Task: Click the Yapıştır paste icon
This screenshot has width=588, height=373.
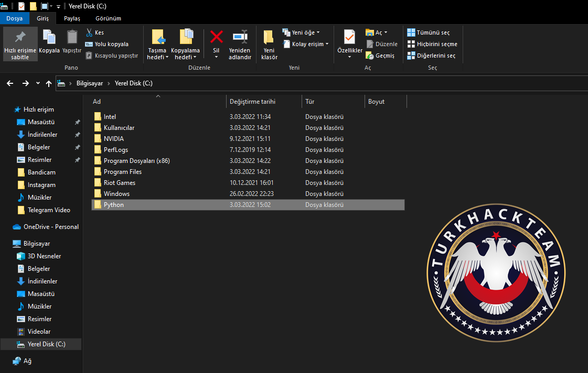Action: pyautogui.click(x=72, y=37)
